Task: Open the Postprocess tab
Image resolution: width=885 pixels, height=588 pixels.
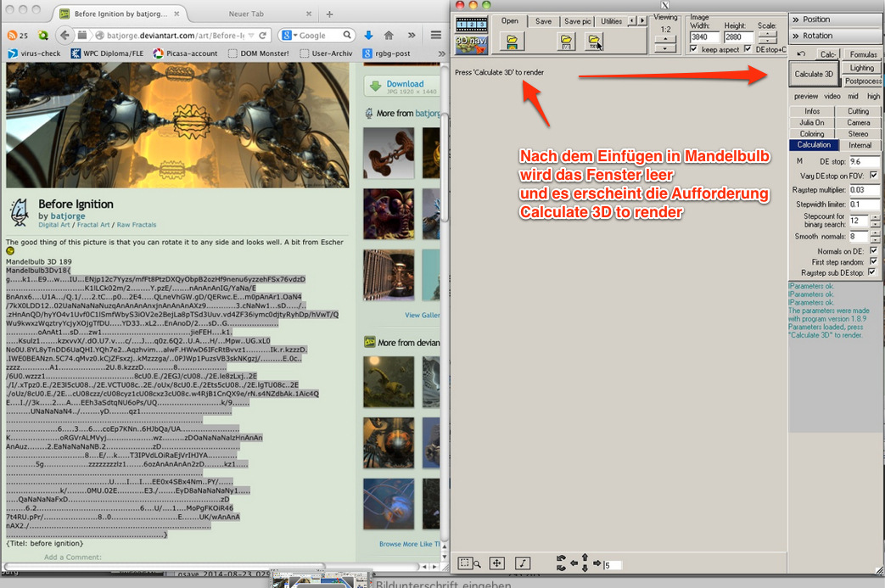Action: tap(863, 81)
